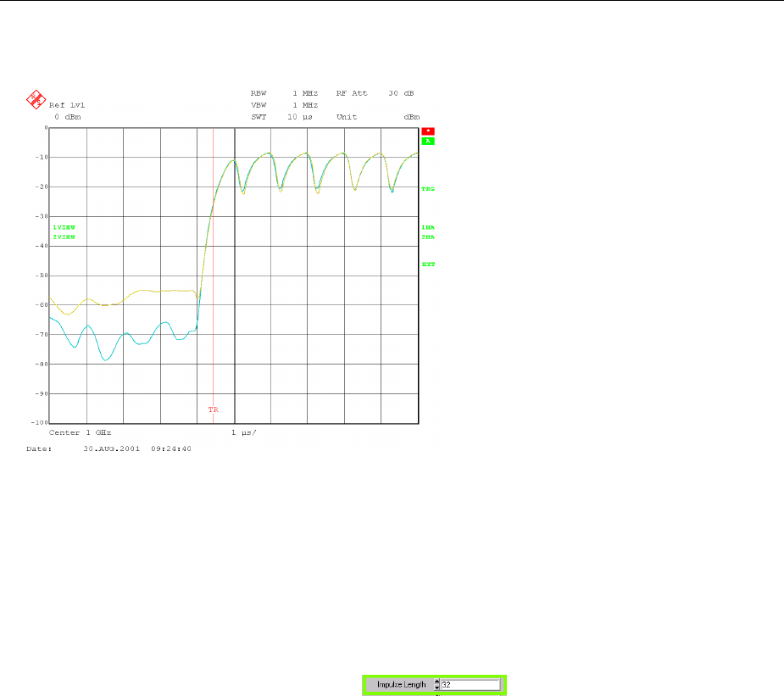Select the 1VIEW trace label

tap(64, 227)
